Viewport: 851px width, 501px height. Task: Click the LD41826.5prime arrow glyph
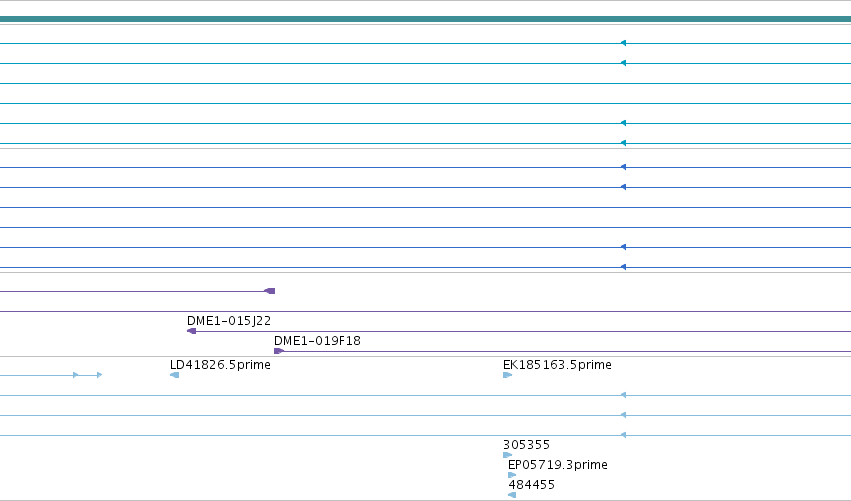pos(174,375)
